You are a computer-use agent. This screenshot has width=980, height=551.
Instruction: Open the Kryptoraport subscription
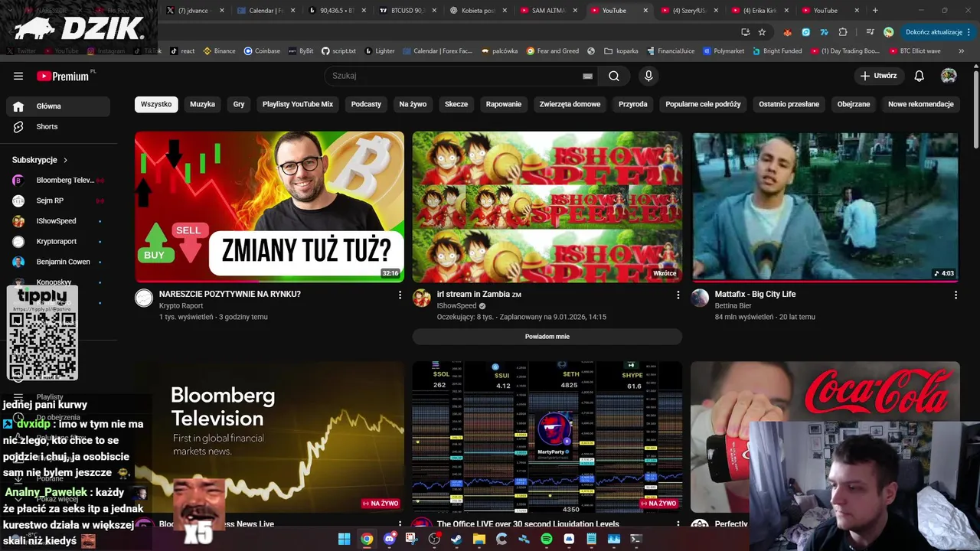[57, 242]
